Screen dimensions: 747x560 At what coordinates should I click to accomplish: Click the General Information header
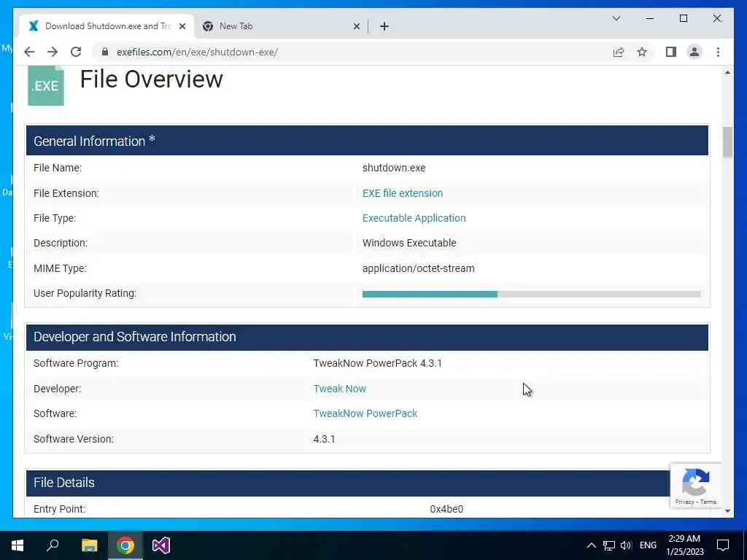[x=368, y=141]
